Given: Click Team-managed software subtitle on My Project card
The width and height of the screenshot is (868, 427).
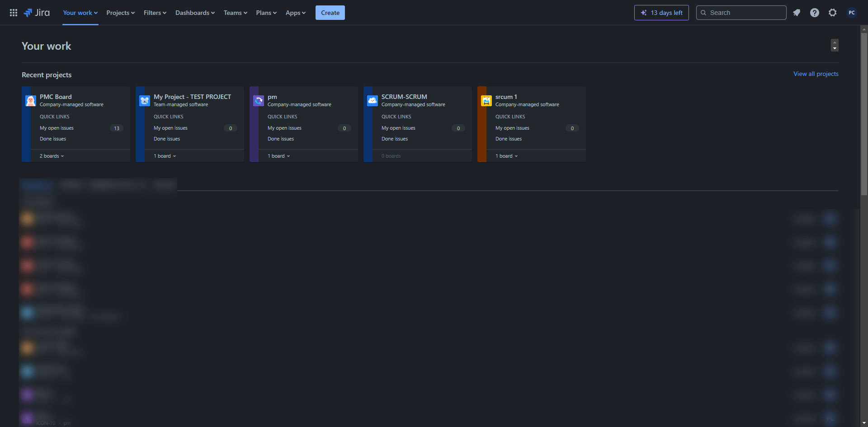Looking at the screenshot, I should click(181, 104).
